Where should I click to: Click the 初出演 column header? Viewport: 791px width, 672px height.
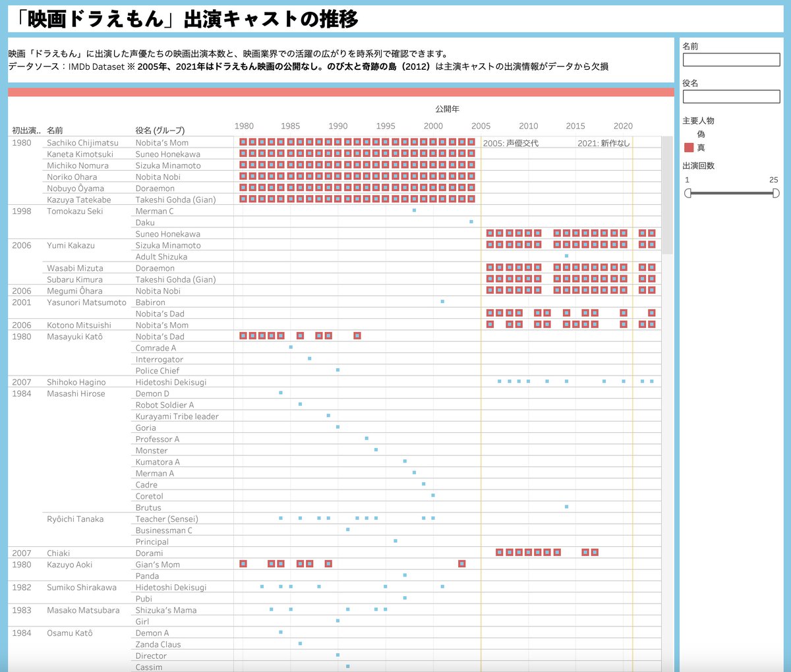click(26, 130)
